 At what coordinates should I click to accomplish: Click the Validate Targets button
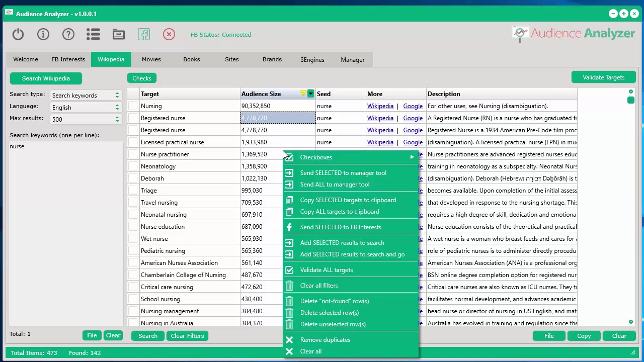[x=603, y=77]
